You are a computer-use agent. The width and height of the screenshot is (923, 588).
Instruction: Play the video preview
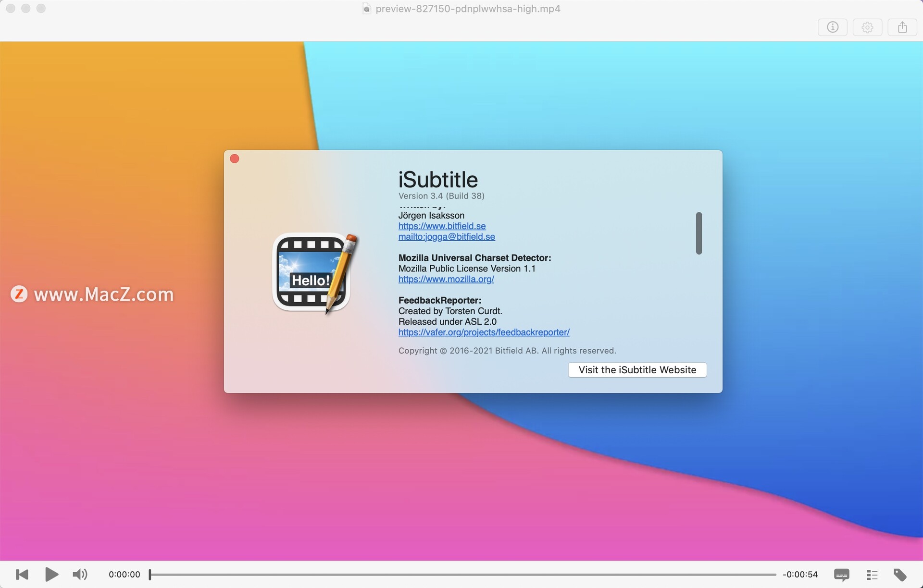pyautogui.click(x=51, y=574)
